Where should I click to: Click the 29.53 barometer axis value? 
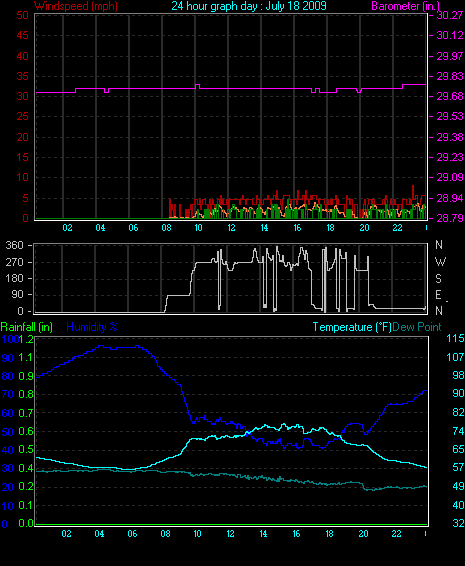point(450,117)
